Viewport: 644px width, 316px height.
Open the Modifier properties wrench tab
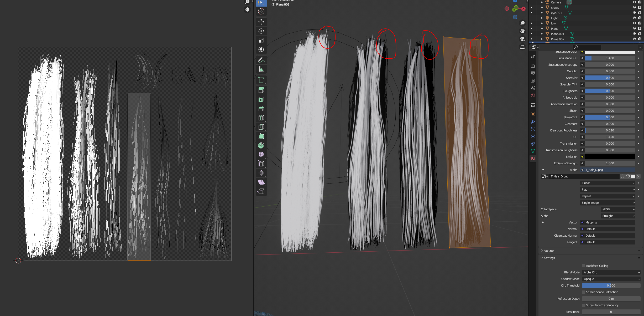[x=533, y=122]
